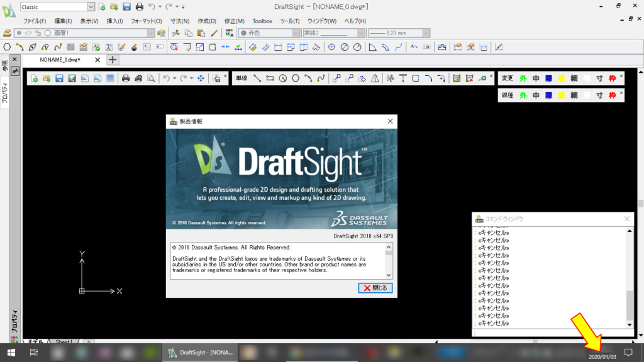Click the 閉じる button in the product info dialog

pyautogui.click(x=375, y=288)
